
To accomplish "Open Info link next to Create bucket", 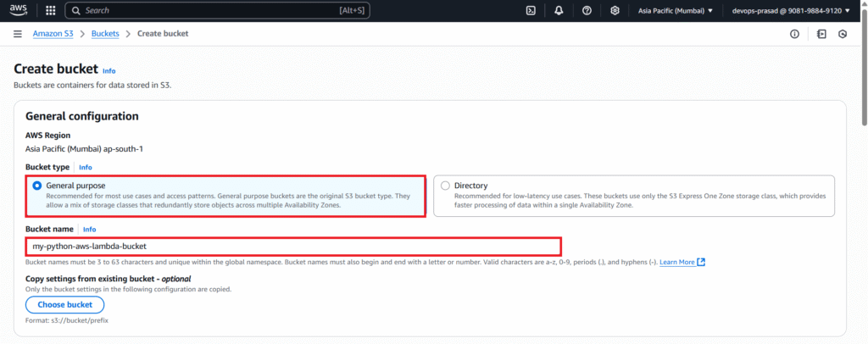I will click(x=109, y=71).
